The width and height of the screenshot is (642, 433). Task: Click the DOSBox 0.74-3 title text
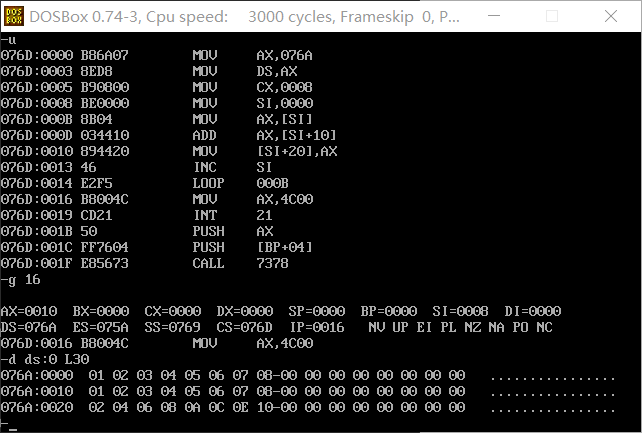point(244,17)
